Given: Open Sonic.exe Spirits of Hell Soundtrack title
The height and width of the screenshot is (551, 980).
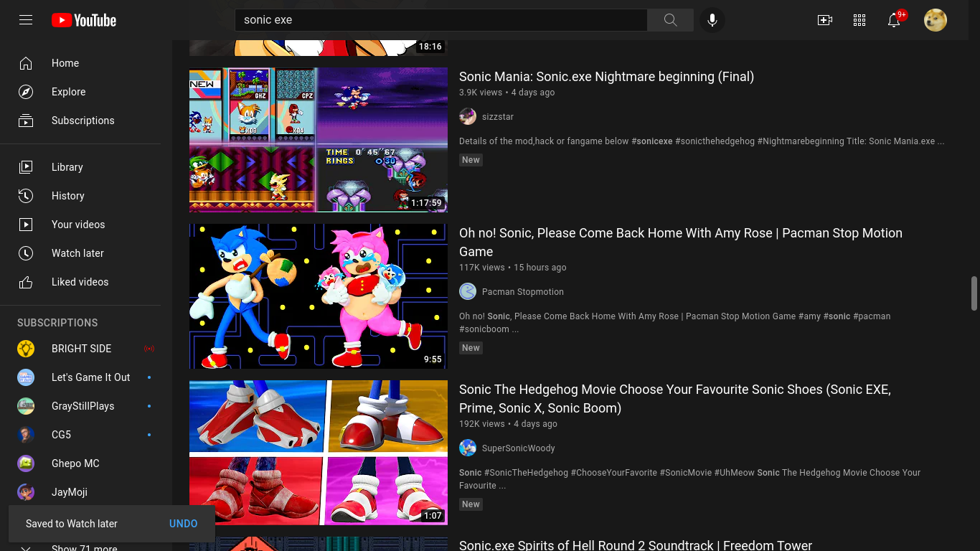Looking at the screenshot, I should pyautogui.click(x=636, y=545).
